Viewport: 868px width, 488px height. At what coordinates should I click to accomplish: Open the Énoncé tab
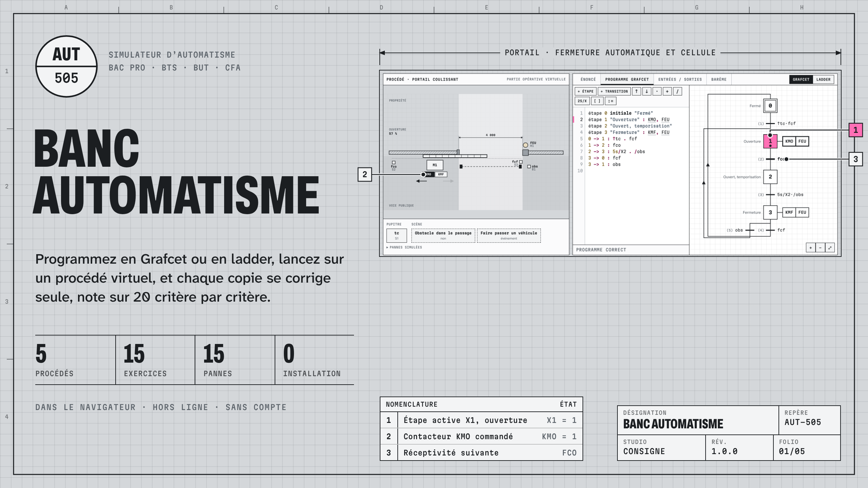pos(588,79)
